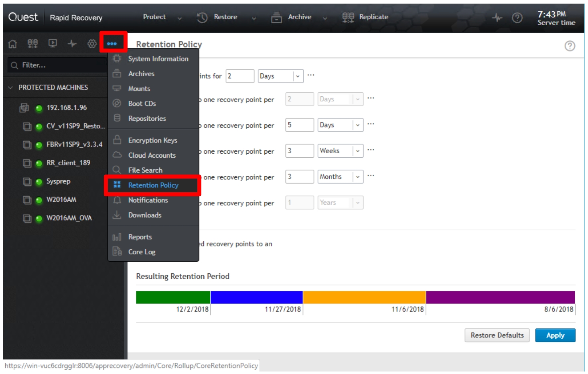588x374 pixels.
Task: Open Protect in the top menu
Action: 154,17
